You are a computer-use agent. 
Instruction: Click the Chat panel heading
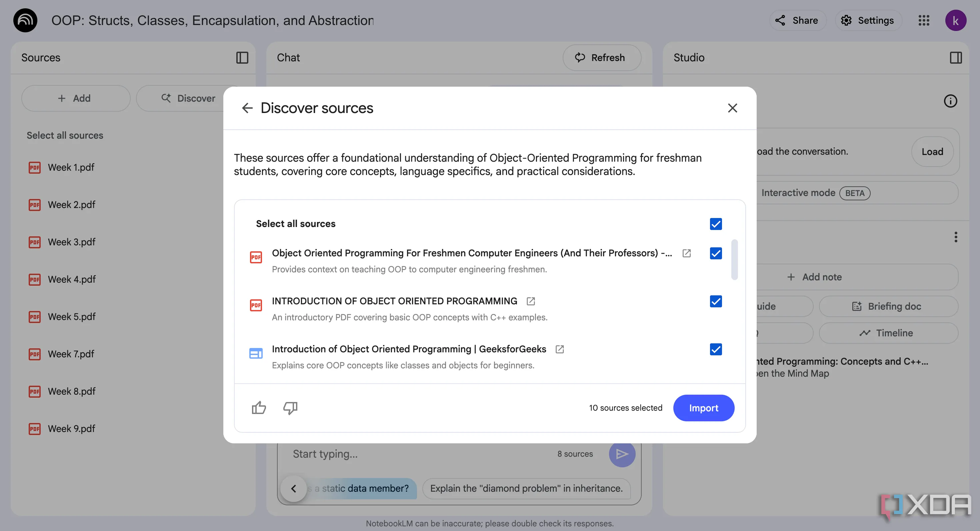click(288, 58)
